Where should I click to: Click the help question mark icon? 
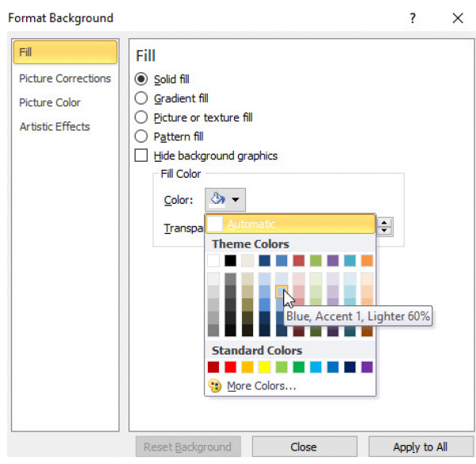pyautogui.click(x=413, y=18)
